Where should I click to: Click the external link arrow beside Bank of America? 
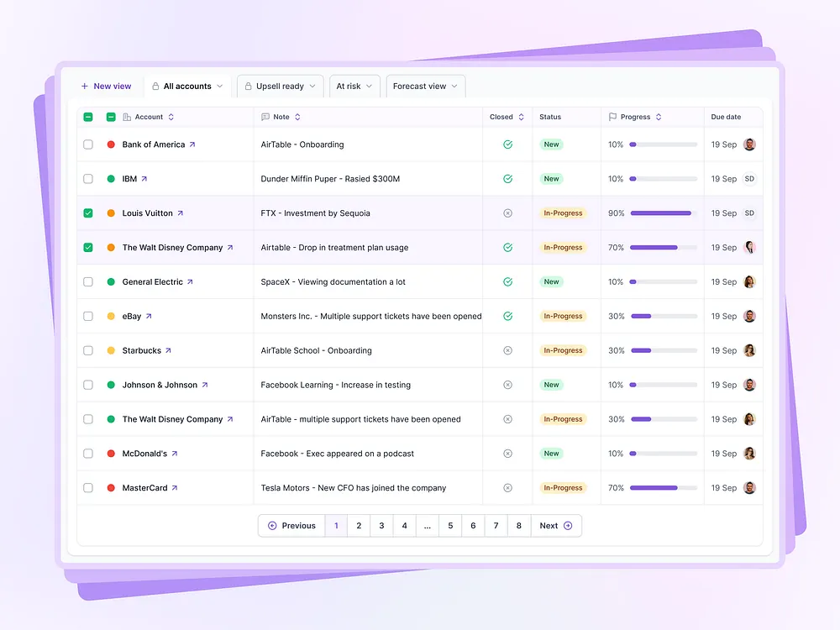[x=194, y=144]
